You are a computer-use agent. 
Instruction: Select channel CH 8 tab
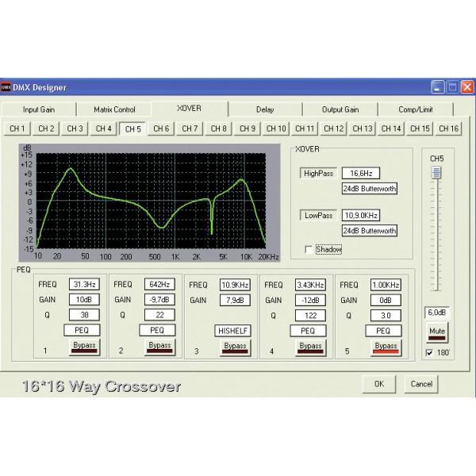coord(218,129)
